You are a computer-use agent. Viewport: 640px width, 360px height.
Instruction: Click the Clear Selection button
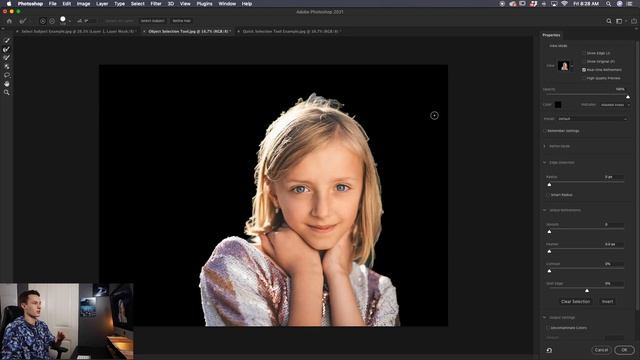[x=575, y=302]
